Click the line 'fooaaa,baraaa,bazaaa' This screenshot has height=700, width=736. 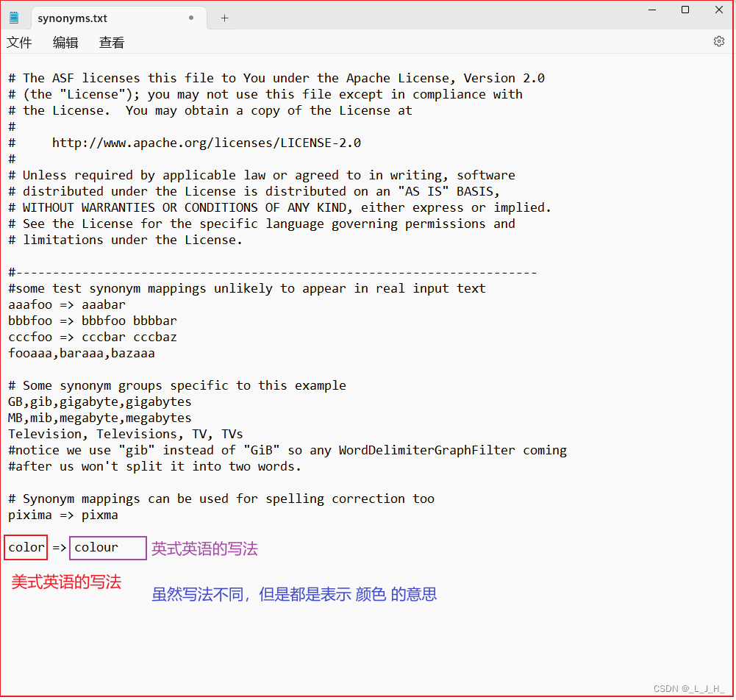pyautogui.click(x=81, y=353)
